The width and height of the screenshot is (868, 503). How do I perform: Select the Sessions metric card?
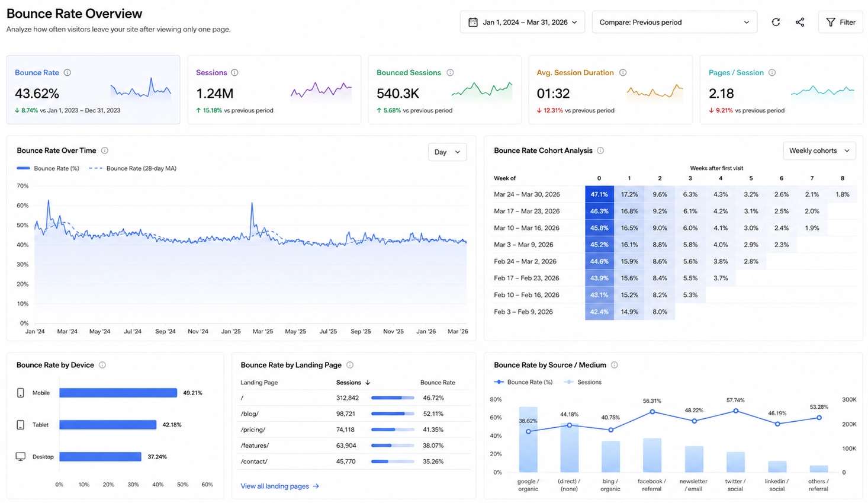pos(274,89)
